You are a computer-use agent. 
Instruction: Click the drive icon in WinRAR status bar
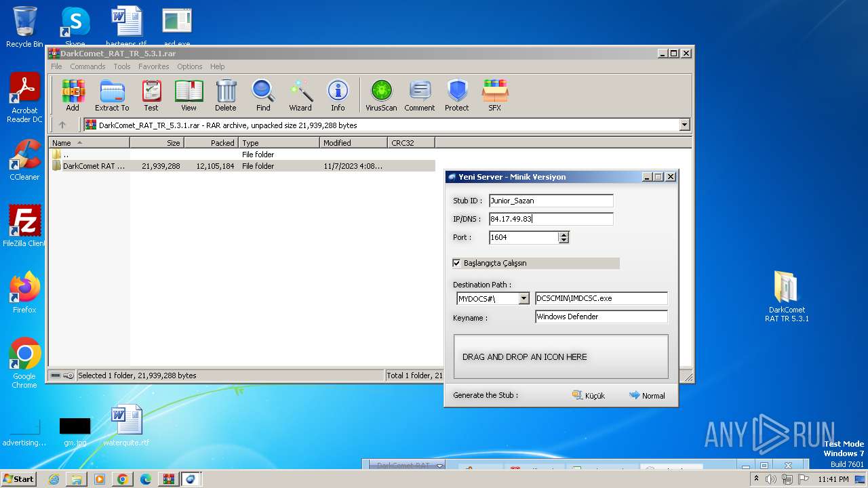point(56,375)
